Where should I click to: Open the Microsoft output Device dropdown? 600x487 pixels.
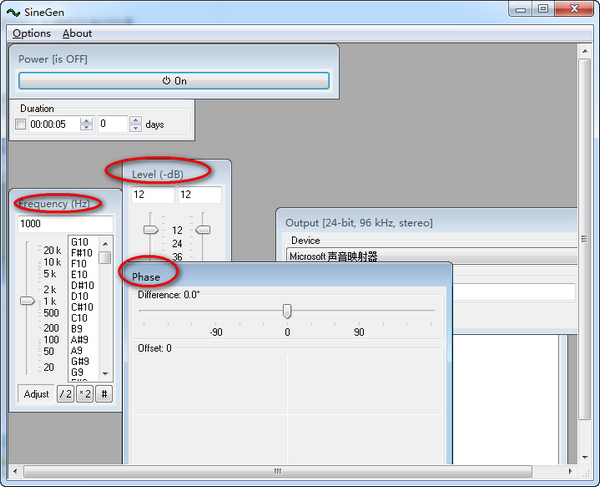432,256
